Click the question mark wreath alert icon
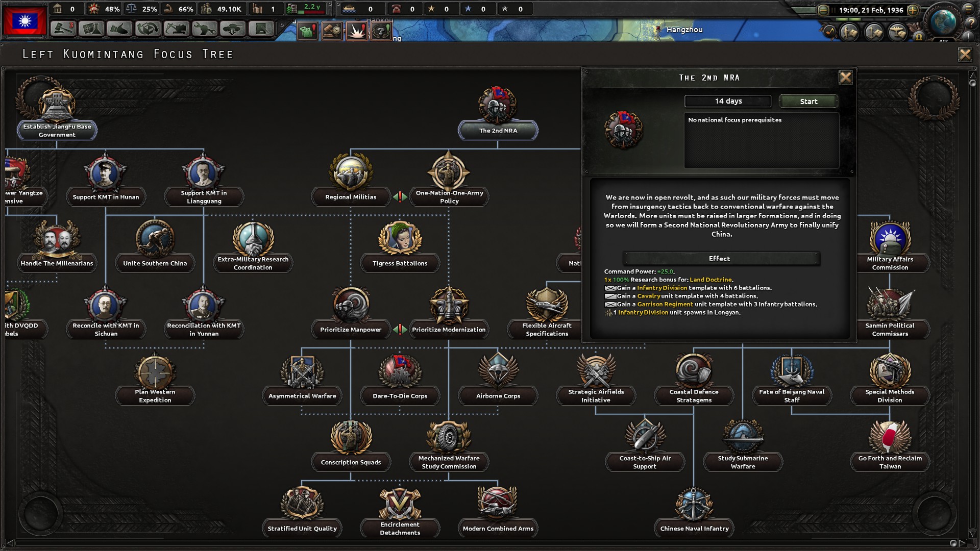This screenshot has height=551, width=980. pos(381,31)
